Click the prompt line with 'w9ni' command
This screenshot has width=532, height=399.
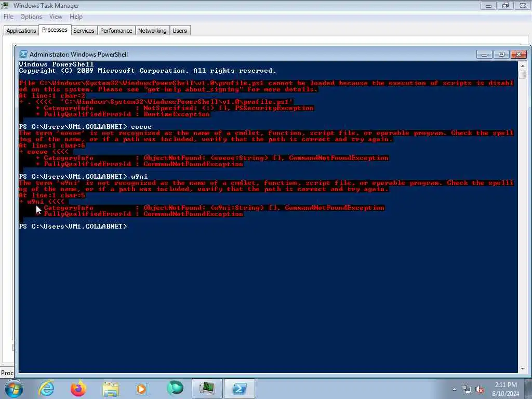(83, 177)
